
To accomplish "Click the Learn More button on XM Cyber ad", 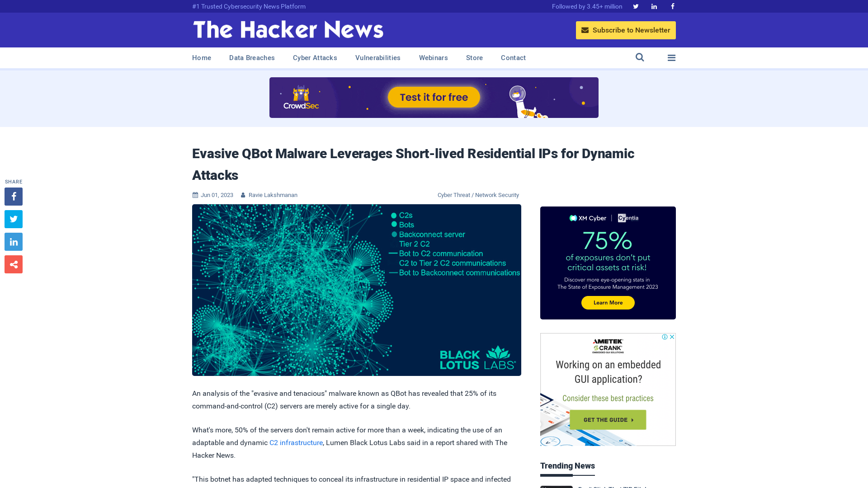I will [x=608, y=303].
